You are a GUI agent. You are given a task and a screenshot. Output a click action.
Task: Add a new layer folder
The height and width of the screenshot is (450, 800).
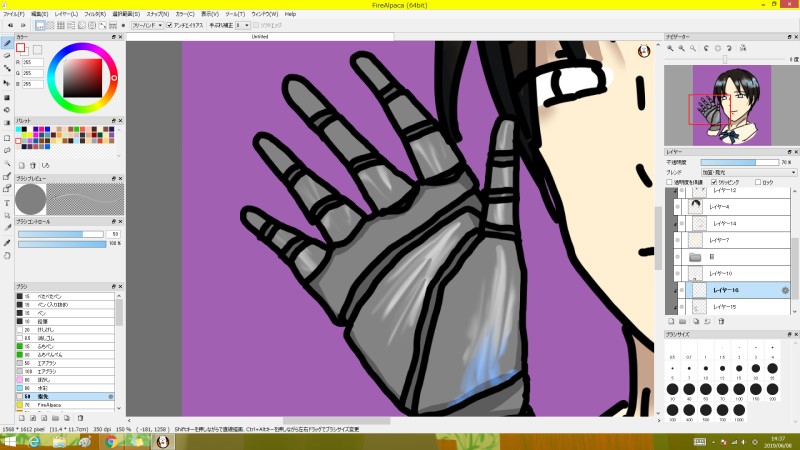683,321
